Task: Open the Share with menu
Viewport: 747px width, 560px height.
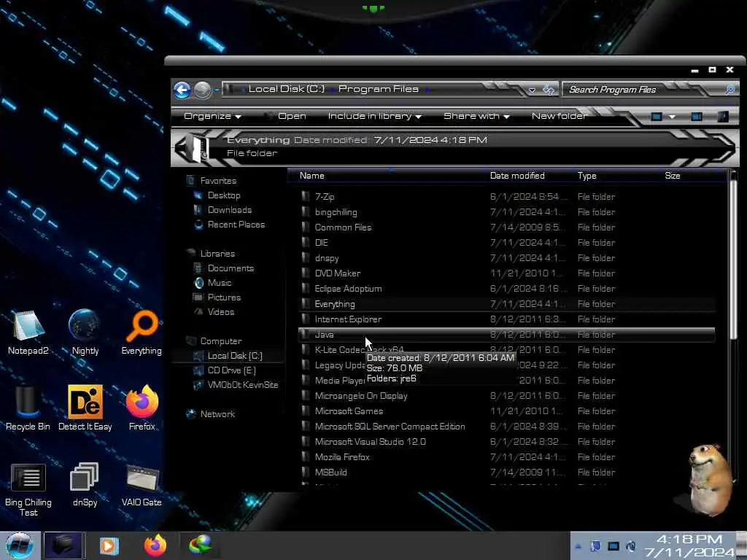Action: click(x=476, y=116)
